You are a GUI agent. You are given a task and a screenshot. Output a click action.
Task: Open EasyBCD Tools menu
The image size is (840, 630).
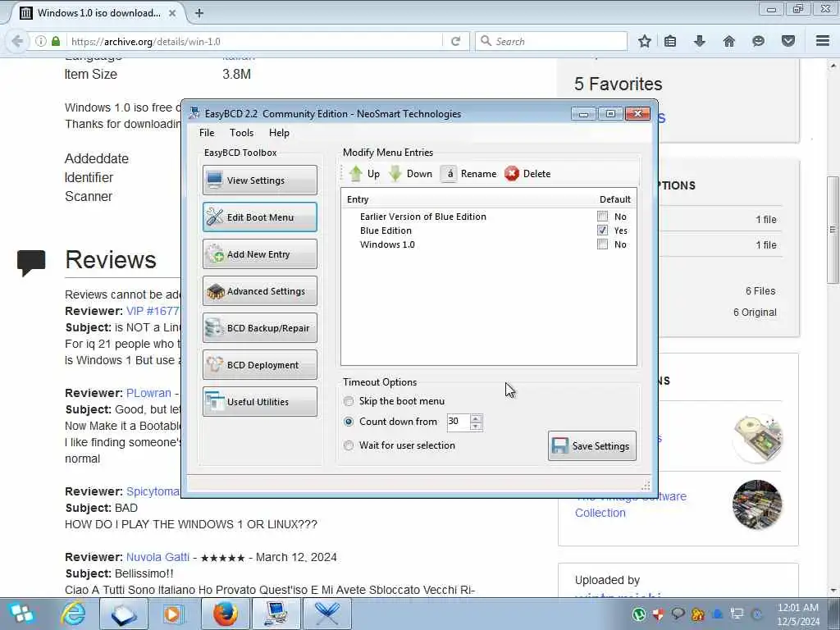[x=242, y=133]
